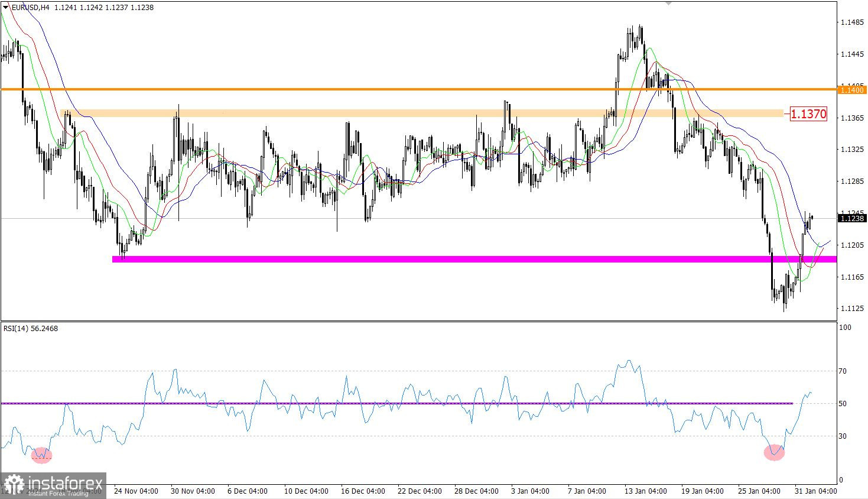The image size is (868, 499).
Task: Click the 19 Jan 04:00 time label
Action: tap(703, 491)
